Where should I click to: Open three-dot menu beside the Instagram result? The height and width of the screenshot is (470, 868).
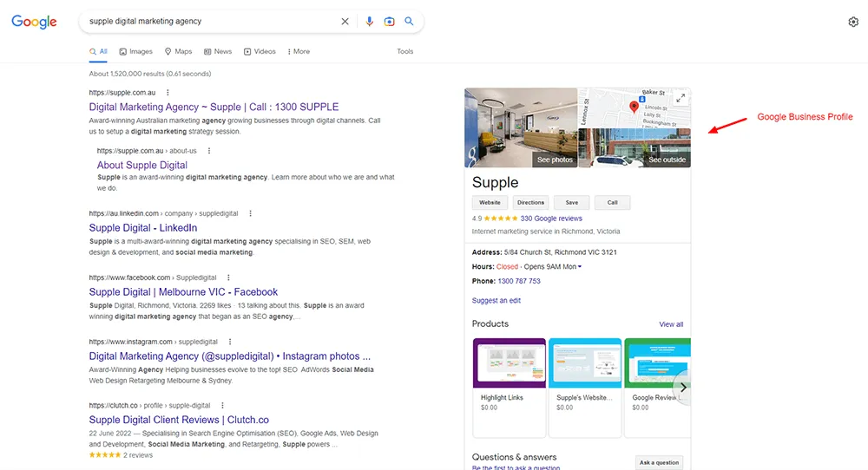[x=230, y=342]
